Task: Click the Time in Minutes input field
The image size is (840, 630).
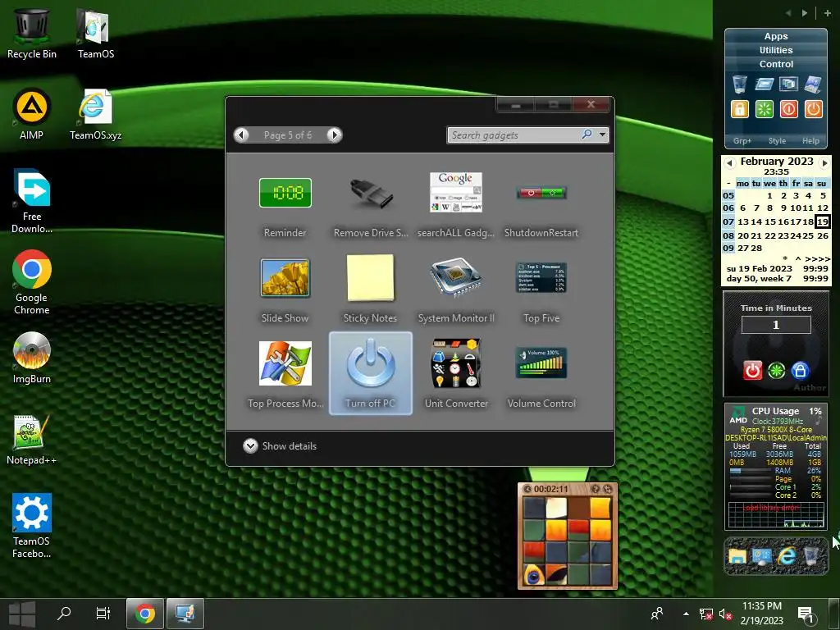Action: pos(776,325)
